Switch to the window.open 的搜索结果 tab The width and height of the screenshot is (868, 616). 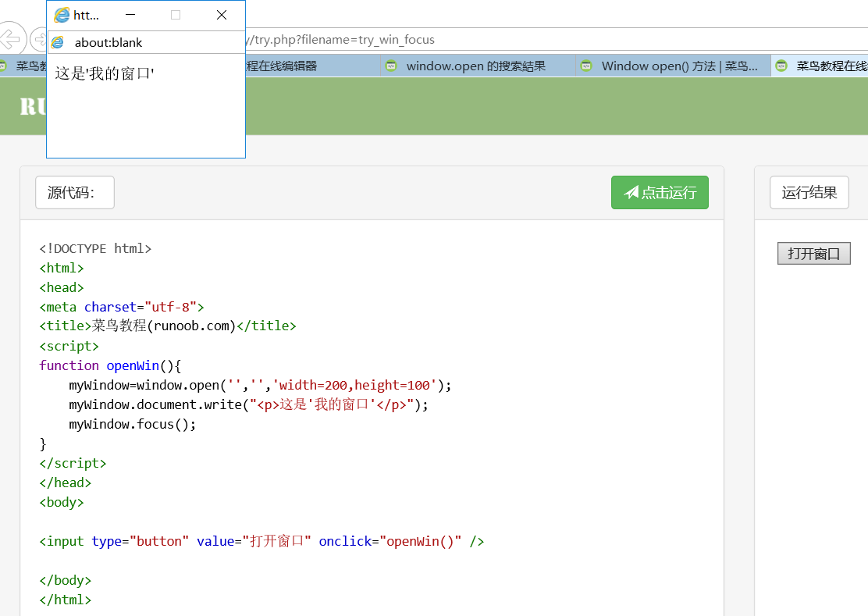click(x=478, y=66)
